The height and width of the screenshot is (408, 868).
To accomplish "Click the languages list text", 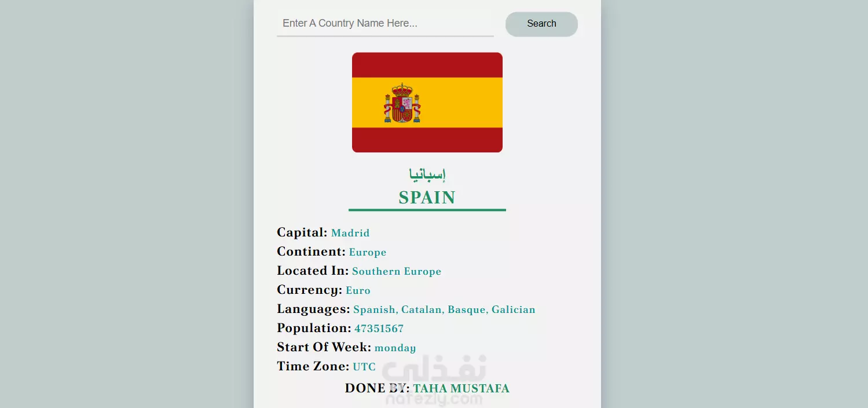I will pos(444,309).
